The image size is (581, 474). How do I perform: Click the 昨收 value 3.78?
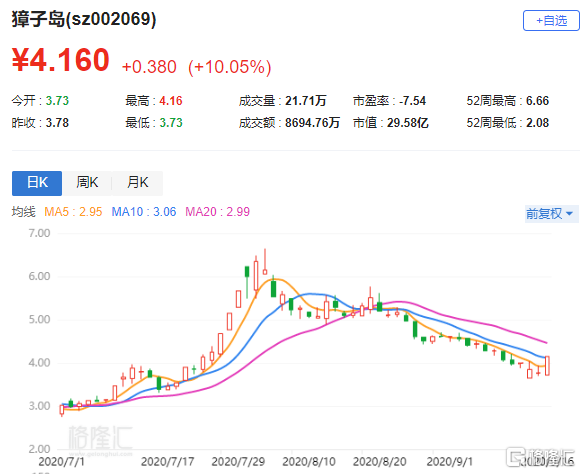[x=57, y=123]
